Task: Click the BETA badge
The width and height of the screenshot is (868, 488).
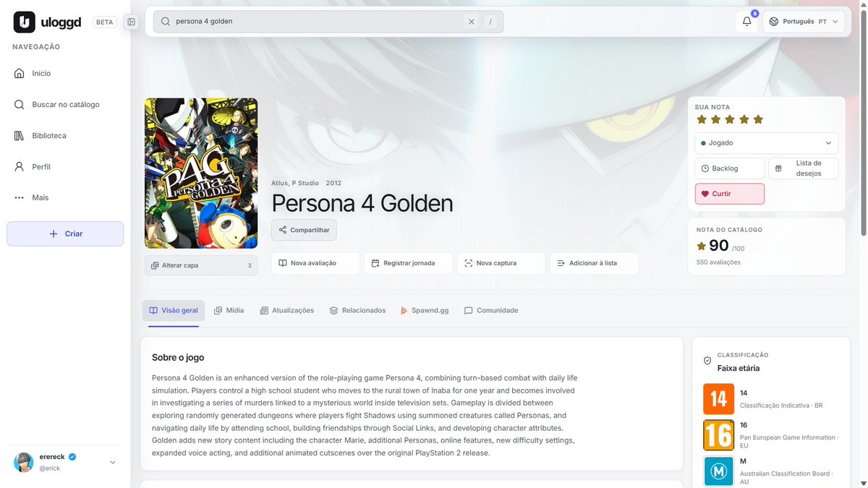Action: point(105,22)
